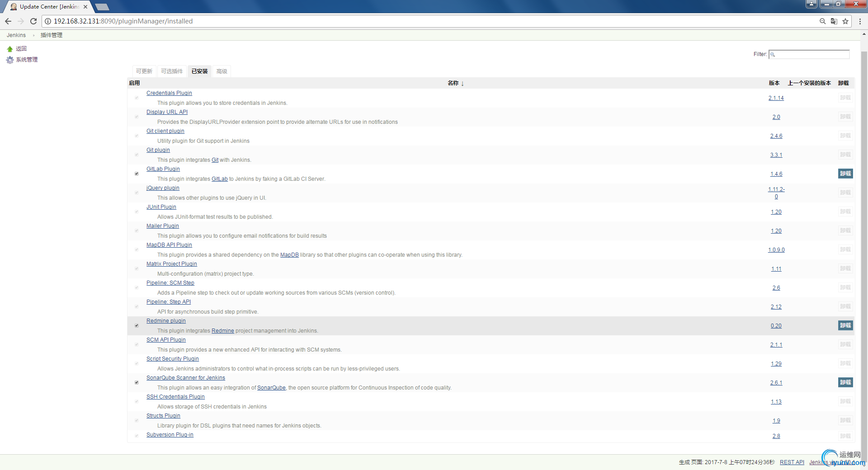Open the MapDB API Plugin link
The image size is (868, 470).
(x=169, y=245)
